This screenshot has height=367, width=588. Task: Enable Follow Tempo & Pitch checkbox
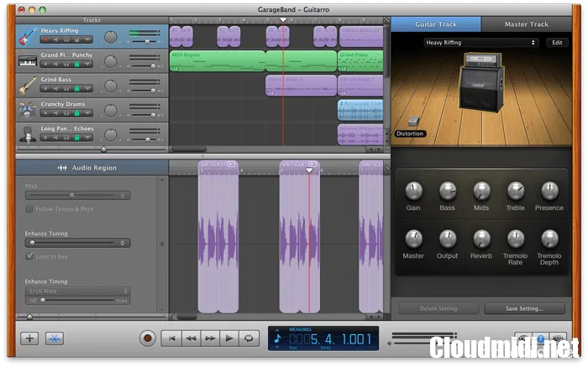[x=29, y=208]
